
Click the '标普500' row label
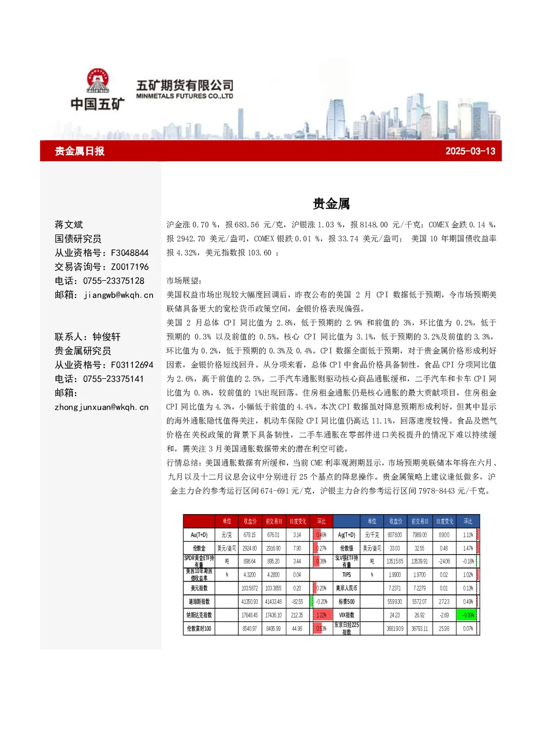coord(346,601)
